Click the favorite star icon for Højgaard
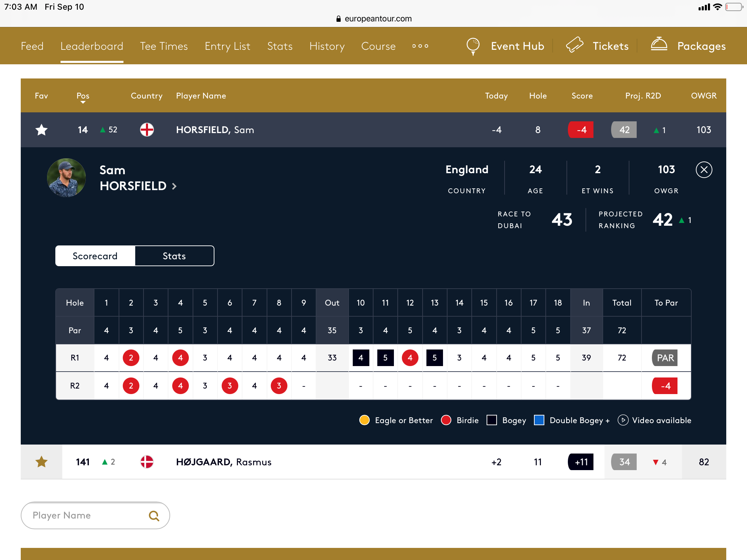This screenshot has width=747, height=560. click(42, 463)
